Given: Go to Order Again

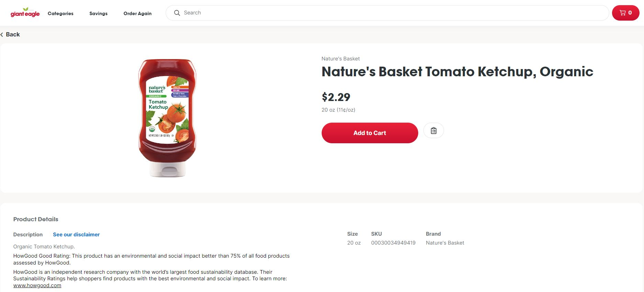Looking at the screenshot, I should pos(137,13).
